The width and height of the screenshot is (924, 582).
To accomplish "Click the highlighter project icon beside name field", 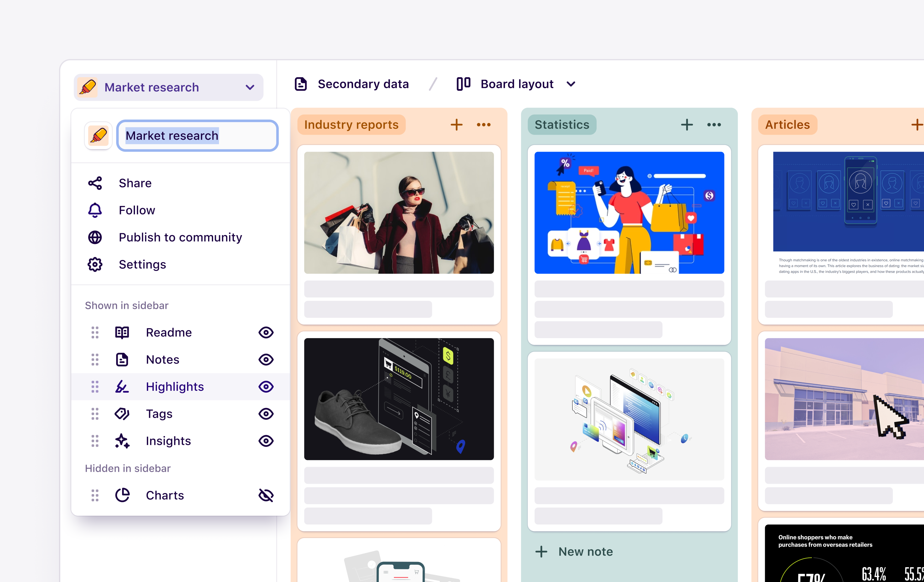I will tap(98, 136).
